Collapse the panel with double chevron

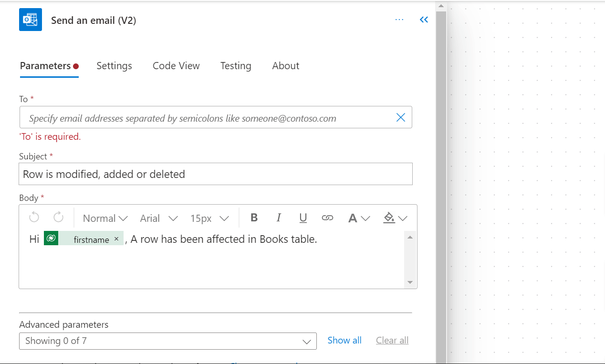coord(424,20)
